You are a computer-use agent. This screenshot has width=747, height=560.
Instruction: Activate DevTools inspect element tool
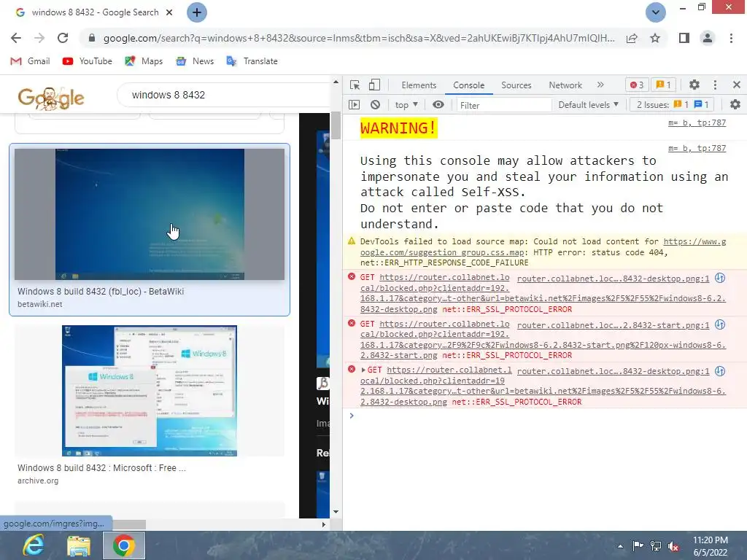pos(355,85)
